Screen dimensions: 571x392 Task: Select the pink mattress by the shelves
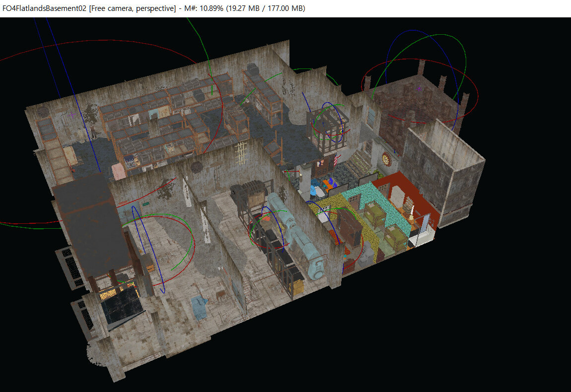click(118, 171)
